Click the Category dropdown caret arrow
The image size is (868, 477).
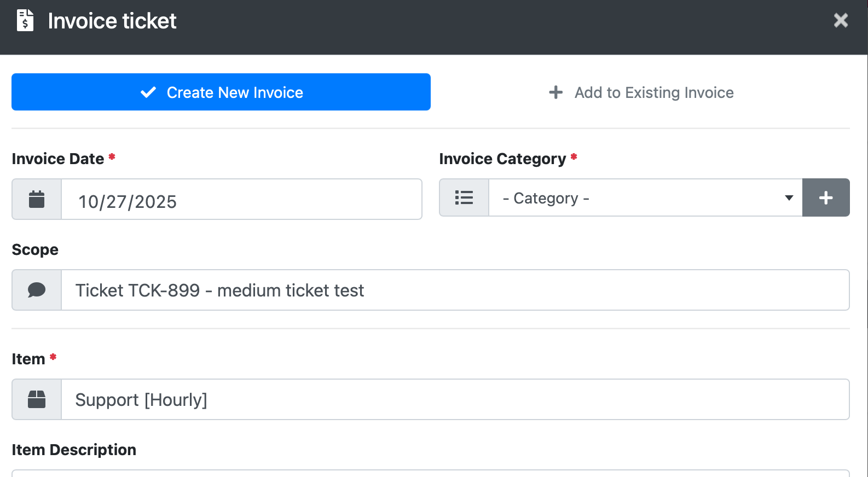789,197
